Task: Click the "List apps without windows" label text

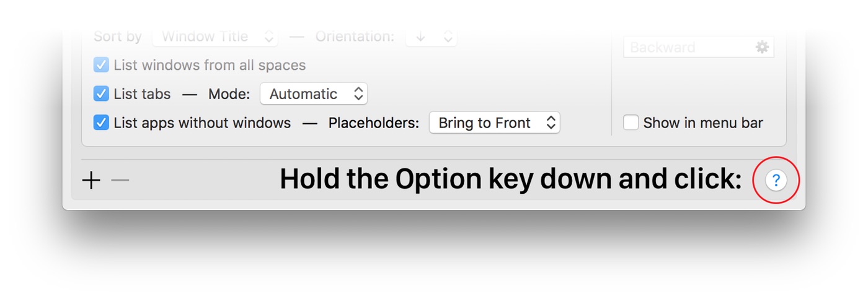Action: (202, 123)
